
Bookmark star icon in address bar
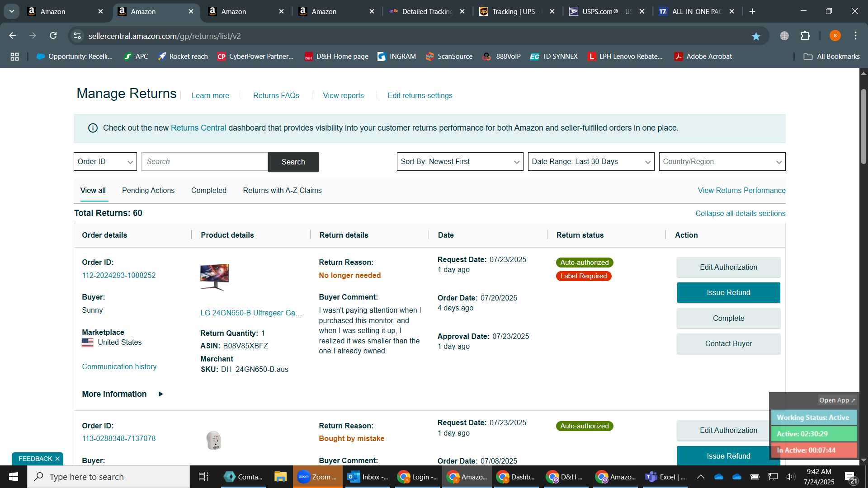756,36
